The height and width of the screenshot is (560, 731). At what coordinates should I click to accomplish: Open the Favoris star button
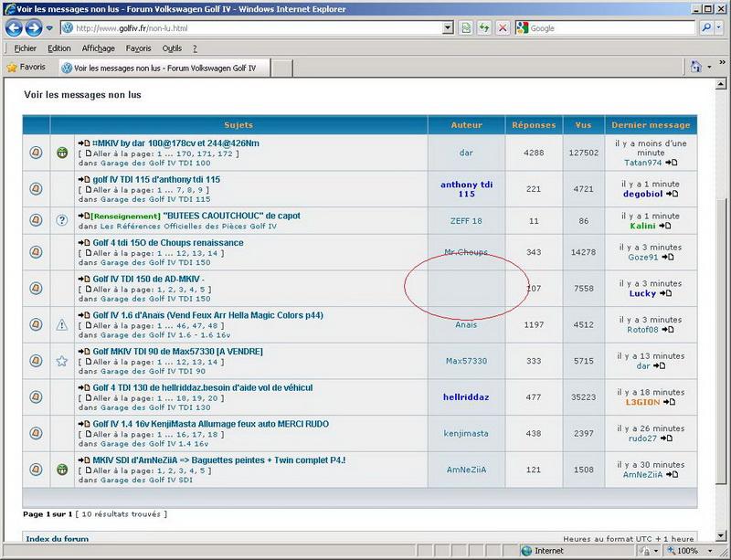click(x=26, y=67)
